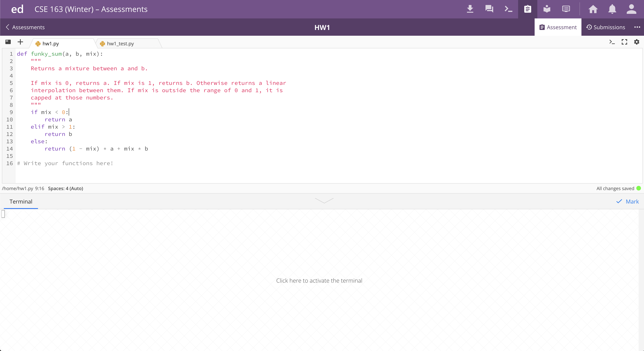Click the CSE 163 (Winter) – Assessments title

click(91, 9)
